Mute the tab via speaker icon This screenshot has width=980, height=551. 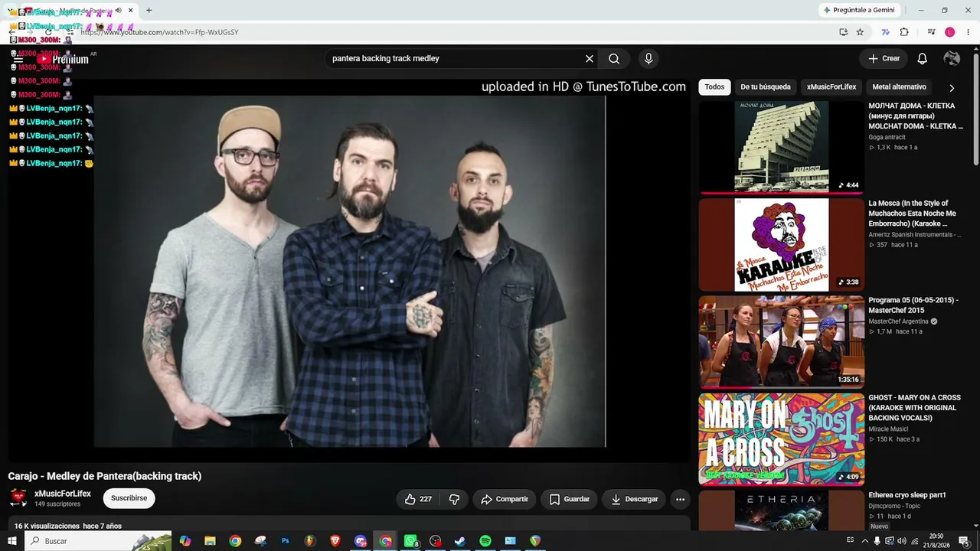point(118,11)
